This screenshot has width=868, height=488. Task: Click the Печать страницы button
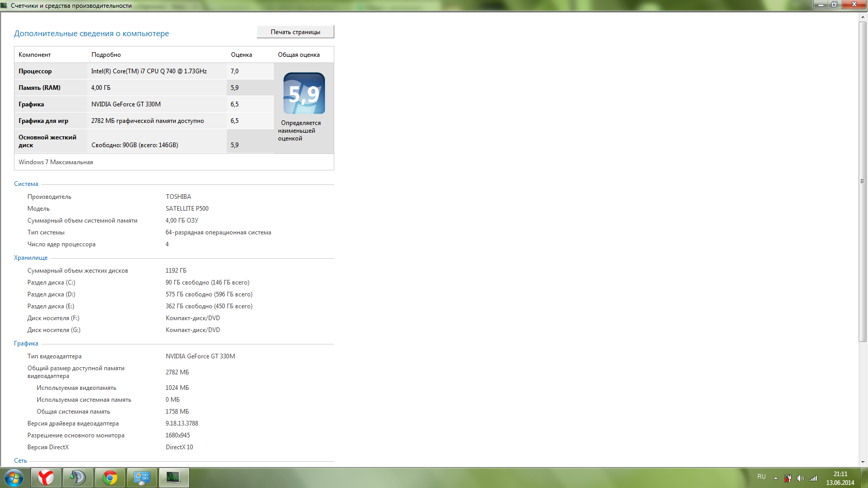click(296, 32)
